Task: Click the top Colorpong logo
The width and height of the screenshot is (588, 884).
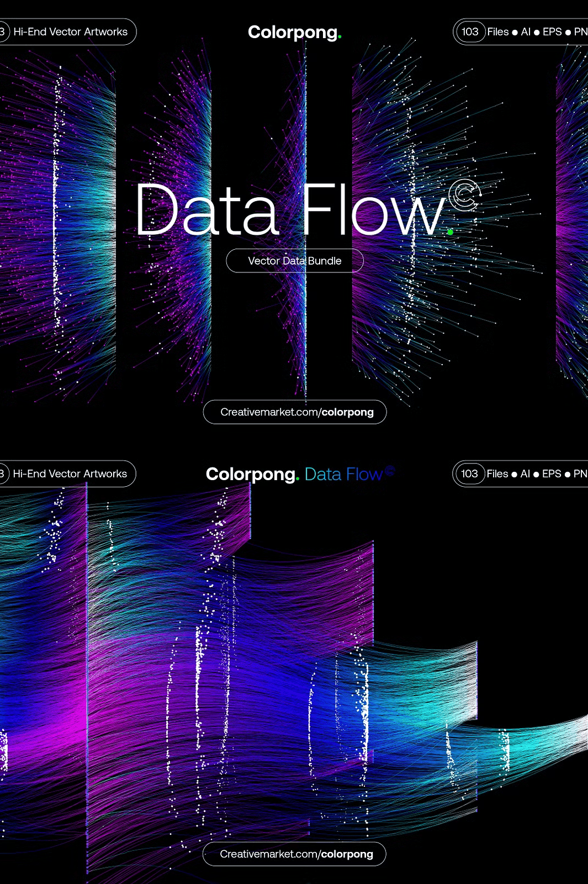Action: tap(294, 33)
